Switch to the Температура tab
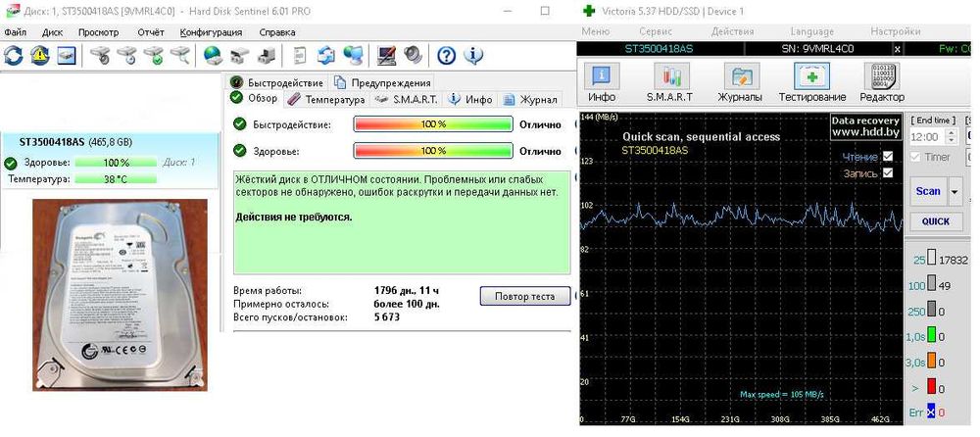The image size is (980, 437). click(x=327, y=99)
